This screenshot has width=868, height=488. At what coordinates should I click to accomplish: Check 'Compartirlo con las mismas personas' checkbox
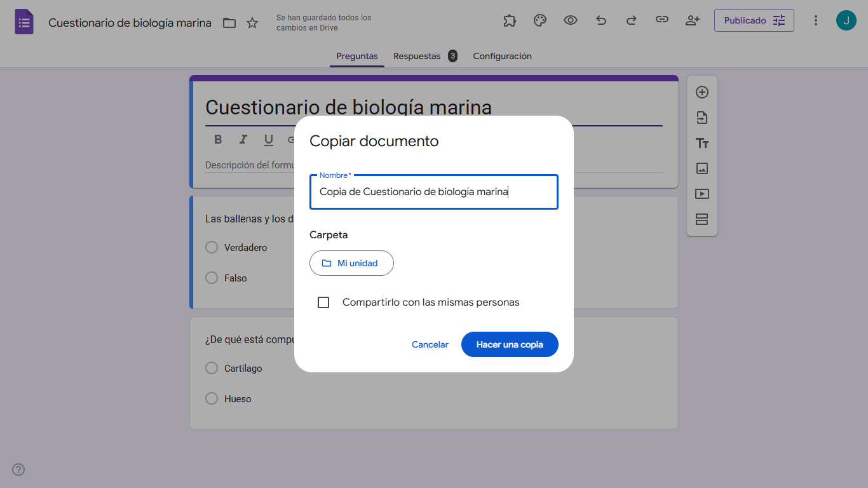[323, 302]
